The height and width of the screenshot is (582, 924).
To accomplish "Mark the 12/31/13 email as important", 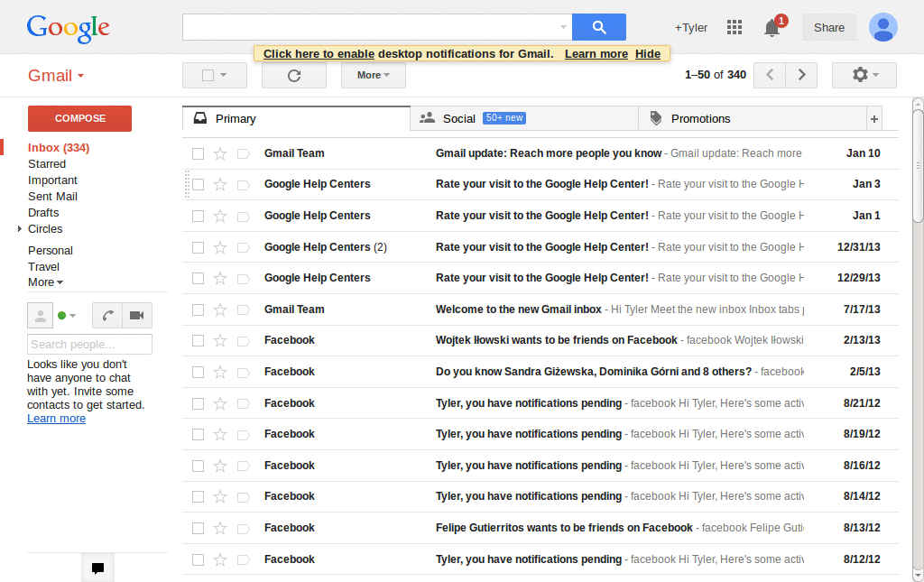I will (243, 247).
